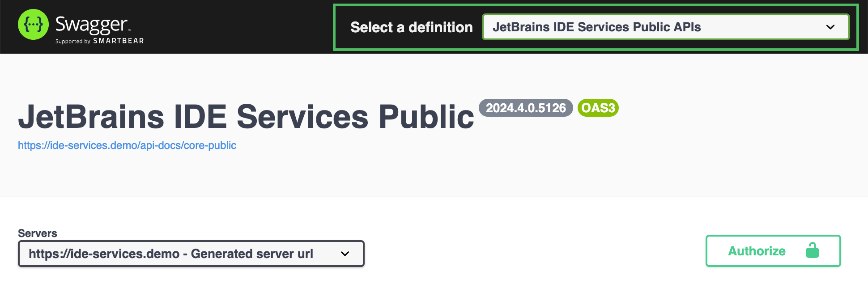Open the api-docs/core-public link
Viewport: 868px width, 288px height.
coord(127,145)
